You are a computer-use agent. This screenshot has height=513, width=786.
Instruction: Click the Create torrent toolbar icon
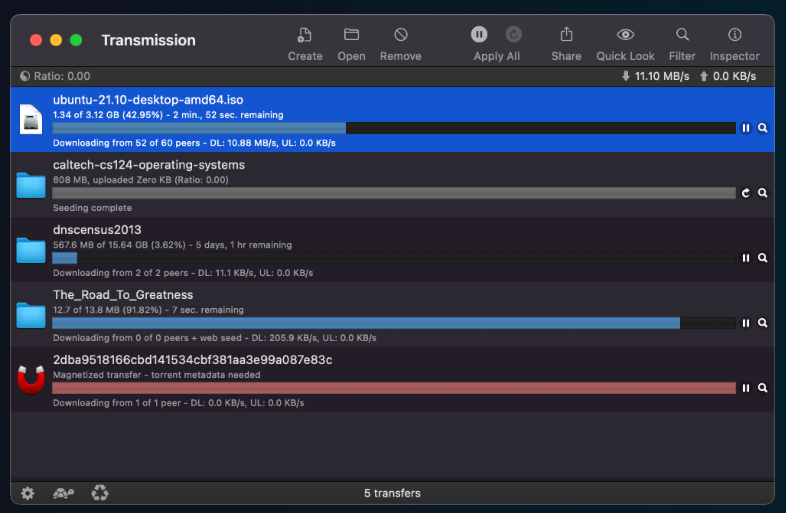click(x=305, y=35)
